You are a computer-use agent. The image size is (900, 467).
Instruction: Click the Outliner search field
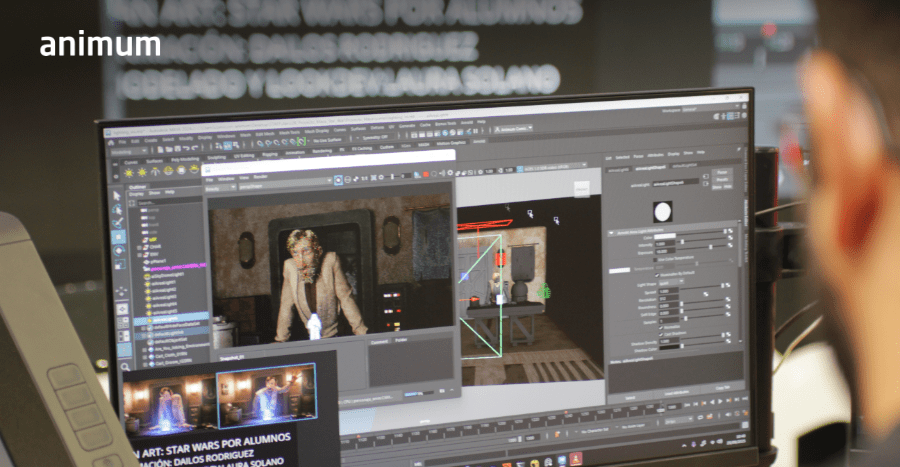coord(168,202)
